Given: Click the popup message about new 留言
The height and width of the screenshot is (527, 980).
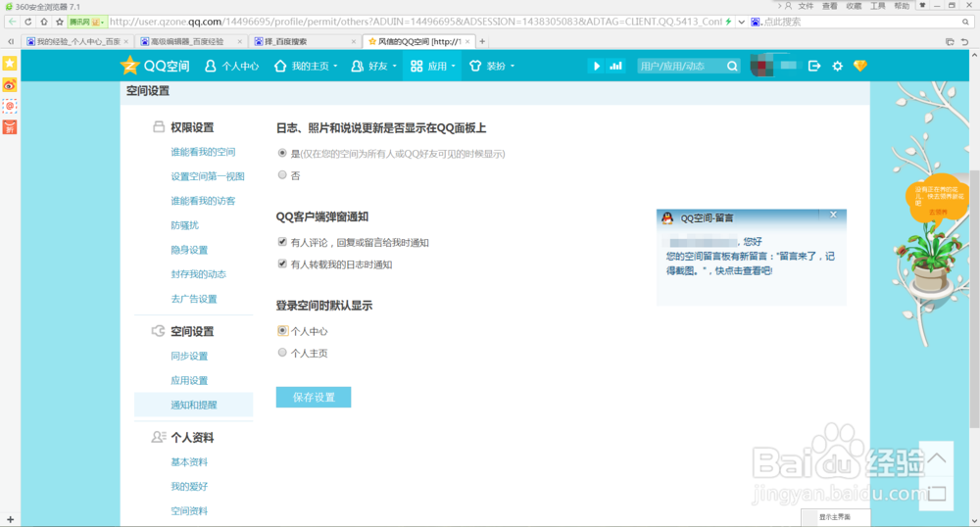Looking at the screenshot, I should tap(750, 263).
